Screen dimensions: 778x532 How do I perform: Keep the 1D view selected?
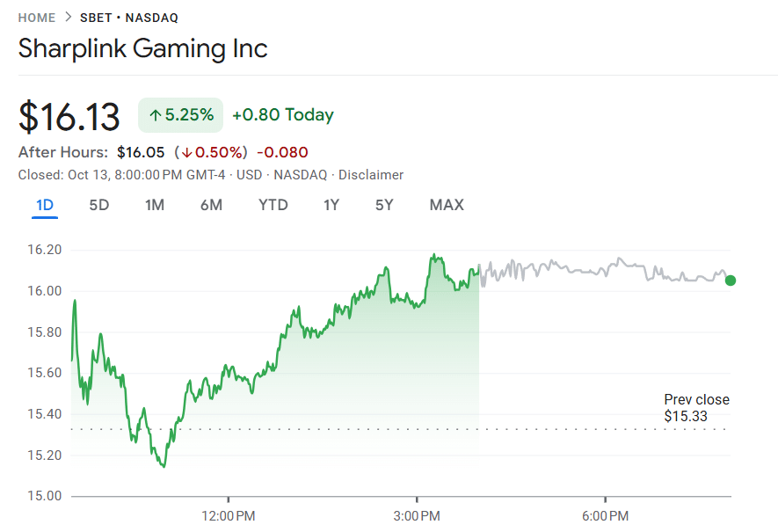pos(45,205)
